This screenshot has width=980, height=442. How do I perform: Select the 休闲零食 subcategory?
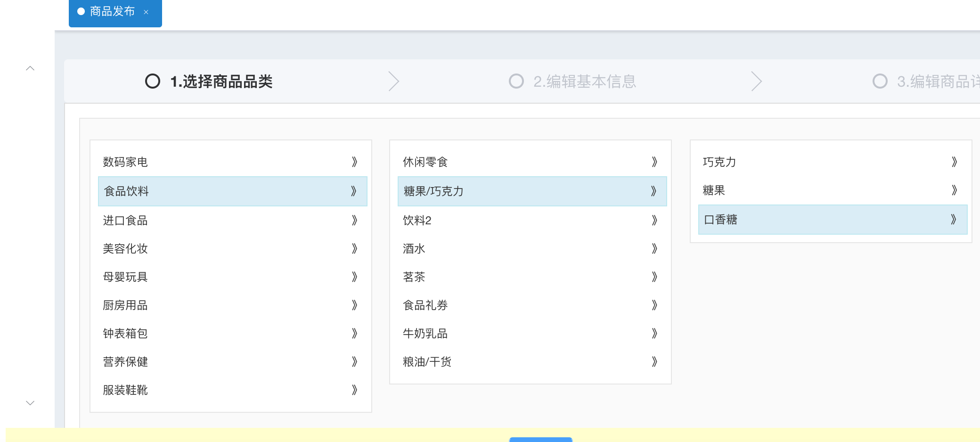point(532,162)
